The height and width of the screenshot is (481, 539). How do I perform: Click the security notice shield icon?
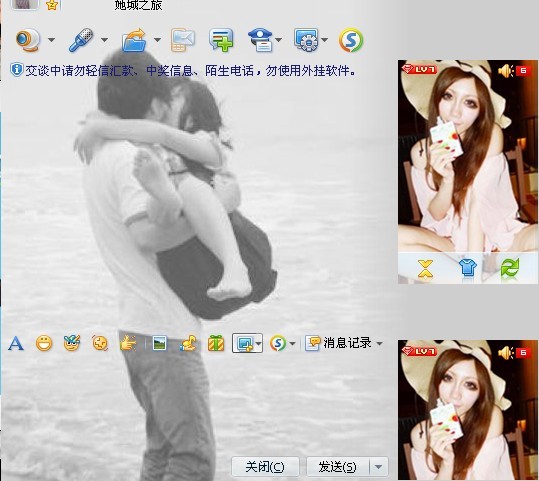click(x=16, y=70)
